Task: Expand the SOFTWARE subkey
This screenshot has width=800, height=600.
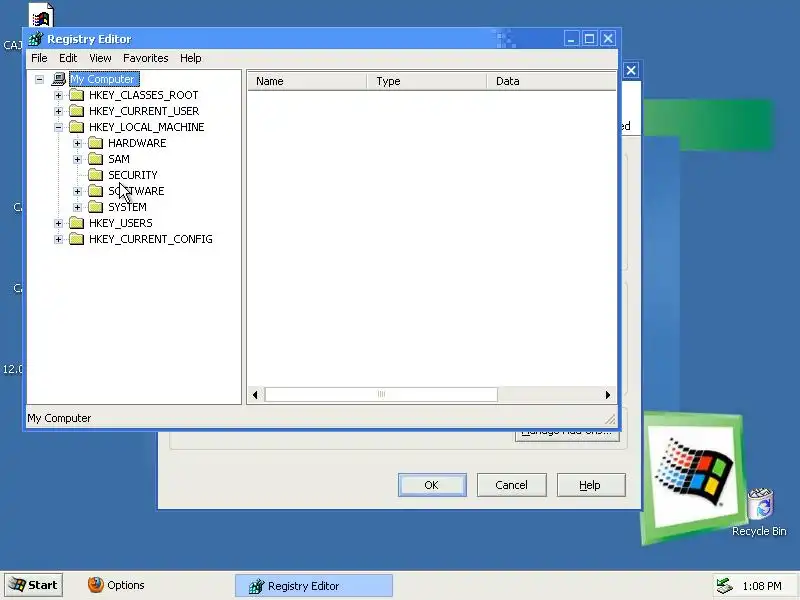Action: click(78, 191)
